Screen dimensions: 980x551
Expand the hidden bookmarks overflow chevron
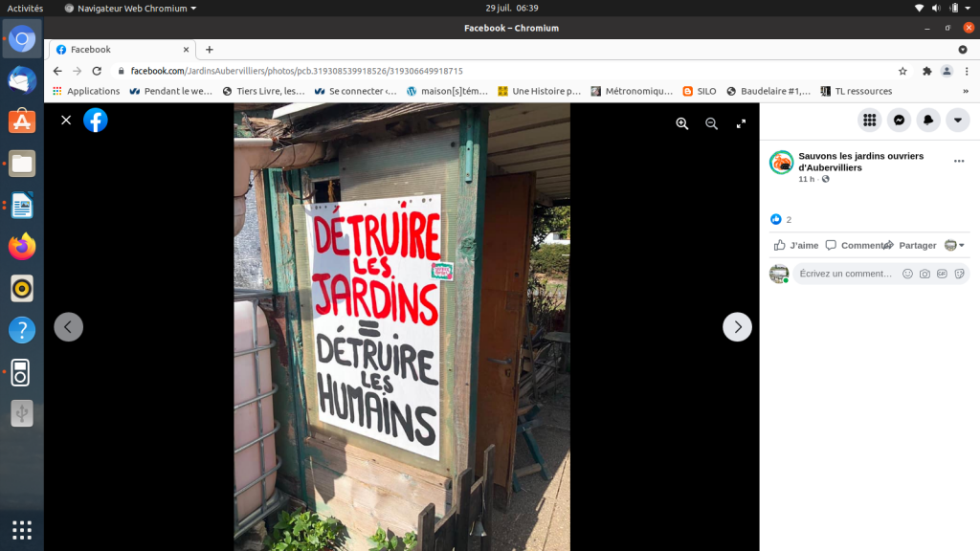coord(965,91)
